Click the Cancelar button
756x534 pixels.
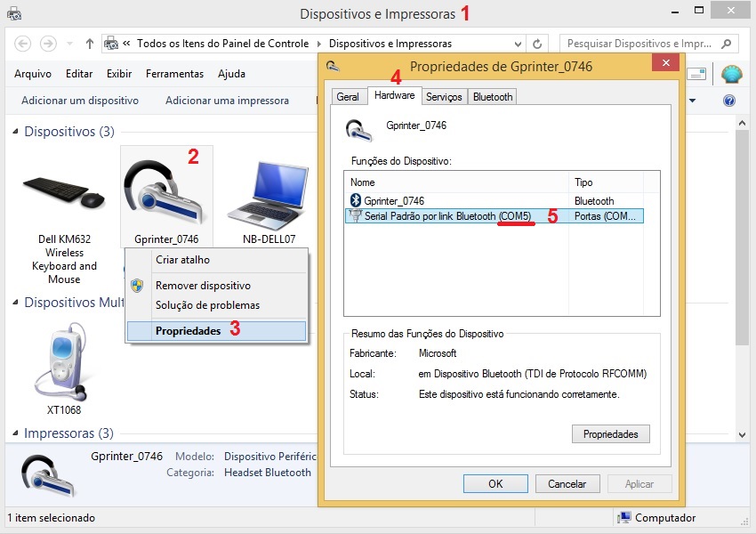pos(567,484)
